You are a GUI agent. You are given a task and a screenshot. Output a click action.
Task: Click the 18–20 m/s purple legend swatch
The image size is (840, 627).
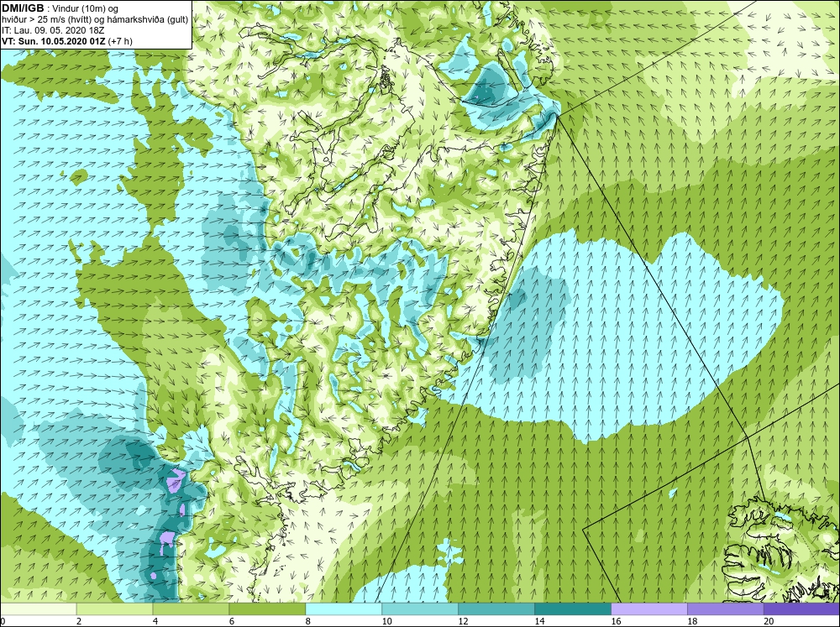pyautogui.click(x=726, y=609)
